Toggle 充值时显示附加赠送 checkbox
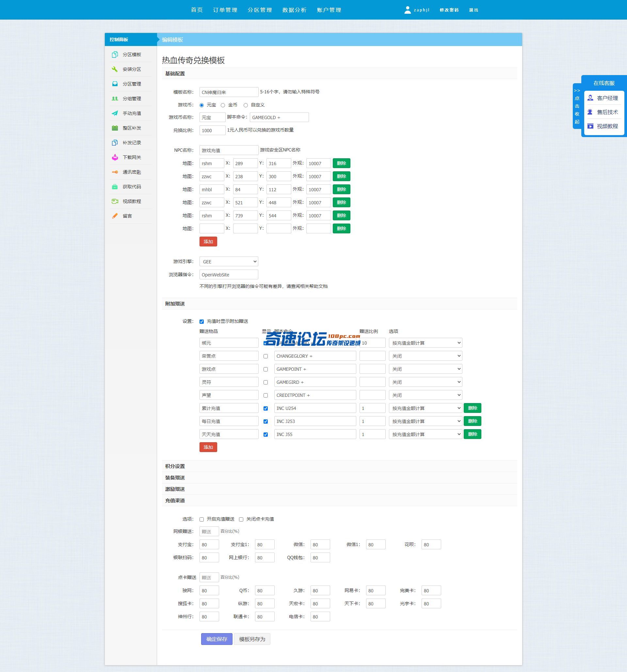Viewport: 627px width, 672px height. click(x=201, y=321)
